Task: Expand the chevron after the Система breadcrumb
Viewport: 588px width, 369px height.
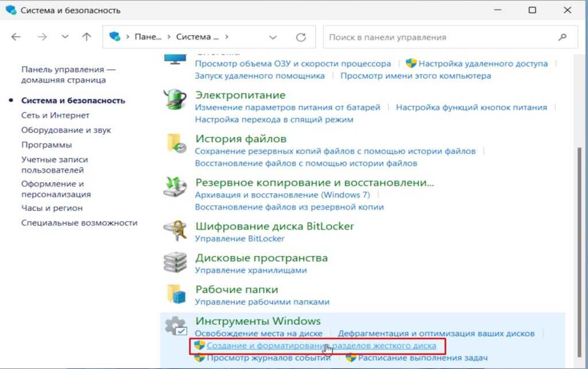Action: (227, 37)
